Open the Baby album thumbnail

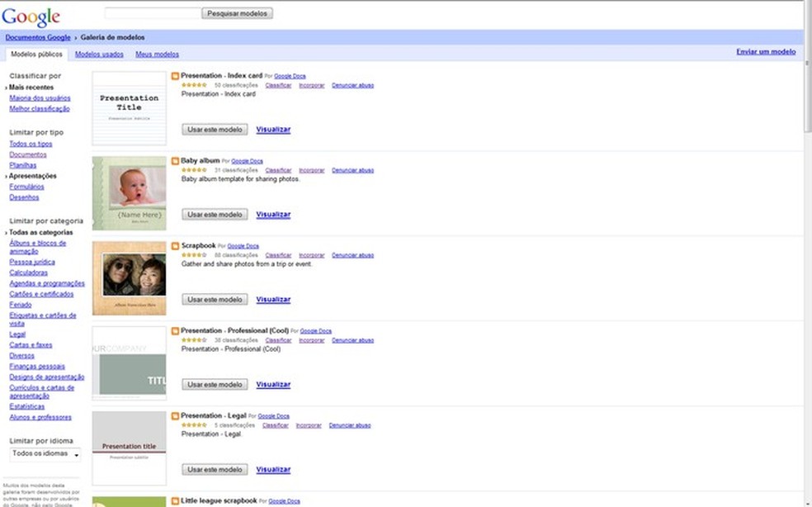[x=130, y=193]
